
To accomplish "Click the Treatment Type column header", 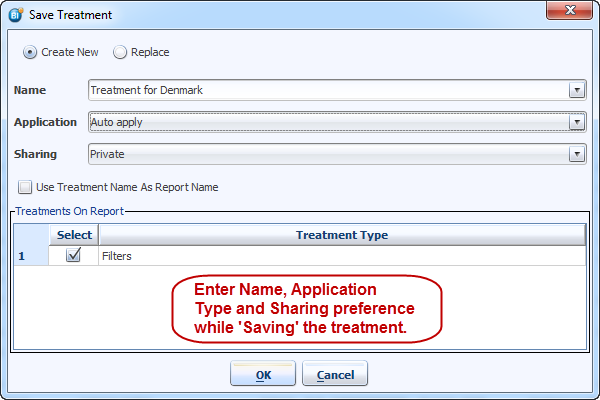I will click(x=341, y=235).
